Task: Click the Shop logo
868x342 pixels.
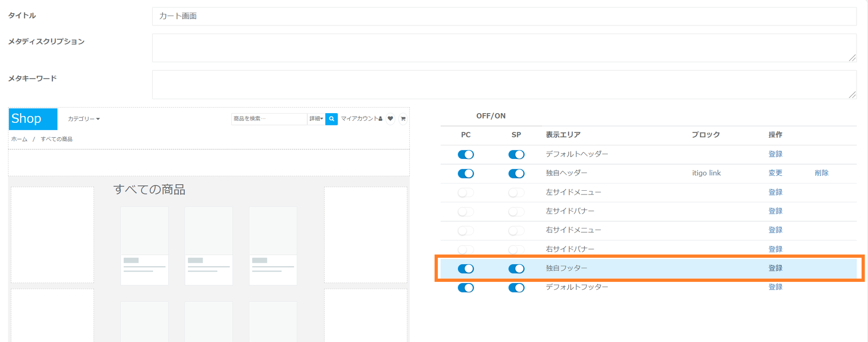Action: (x=33, y=119)
